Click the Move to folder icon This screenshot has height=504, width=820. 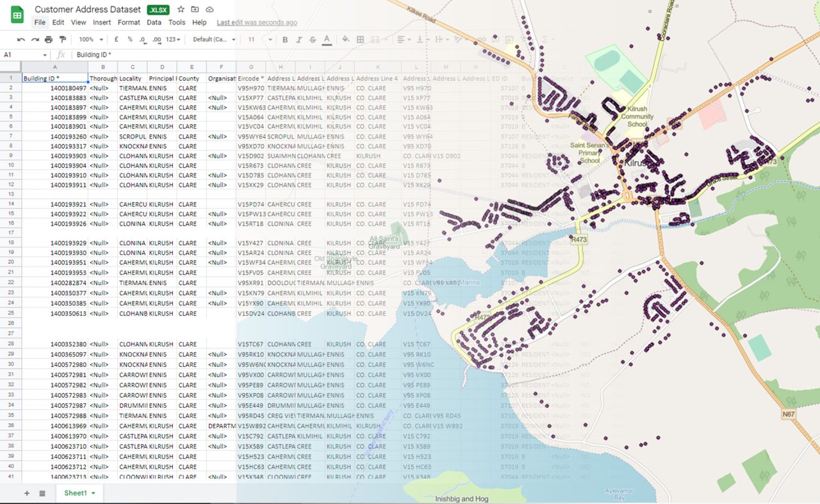[195, 10]
